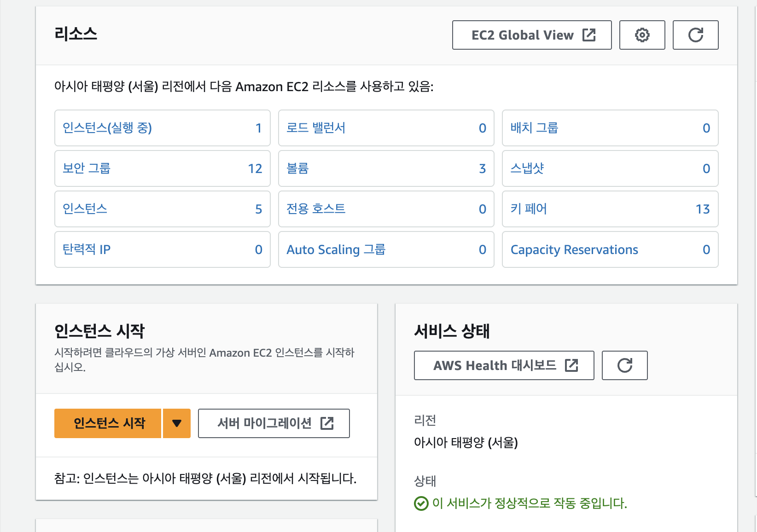Expand the 인스턴스 시작 dropdown arrow
Screen dimensions: 757x532
point(177,423)
